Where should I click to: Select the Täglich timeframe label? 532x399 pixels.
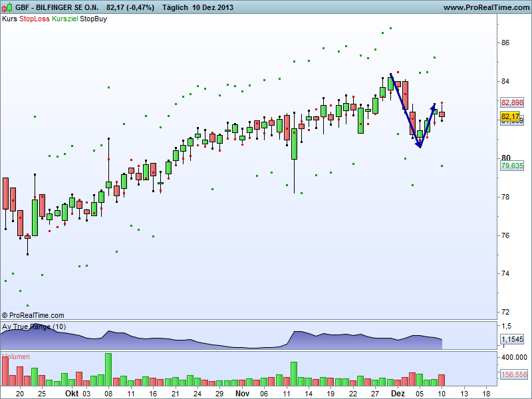coord(175,7)
